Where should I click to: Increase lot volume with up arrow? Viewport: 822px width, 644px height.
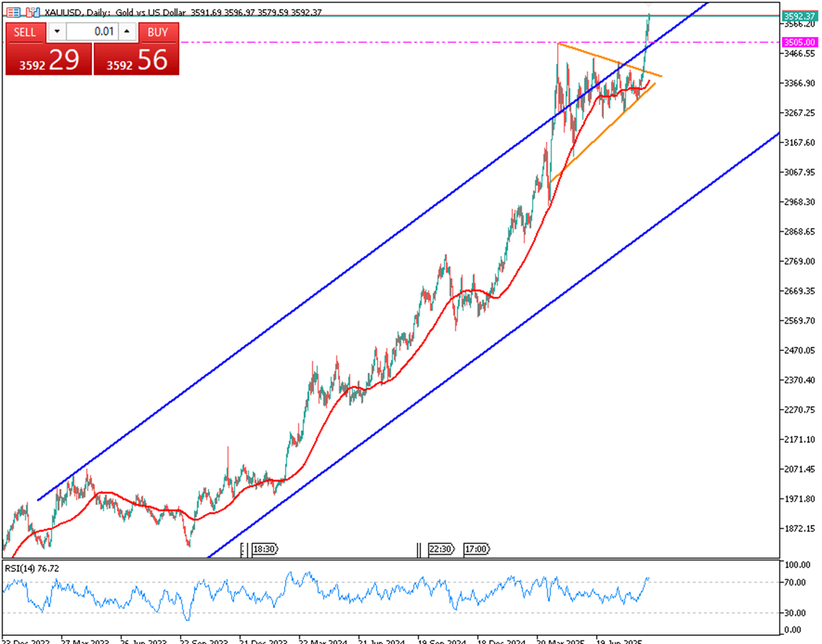click(126, 32)
